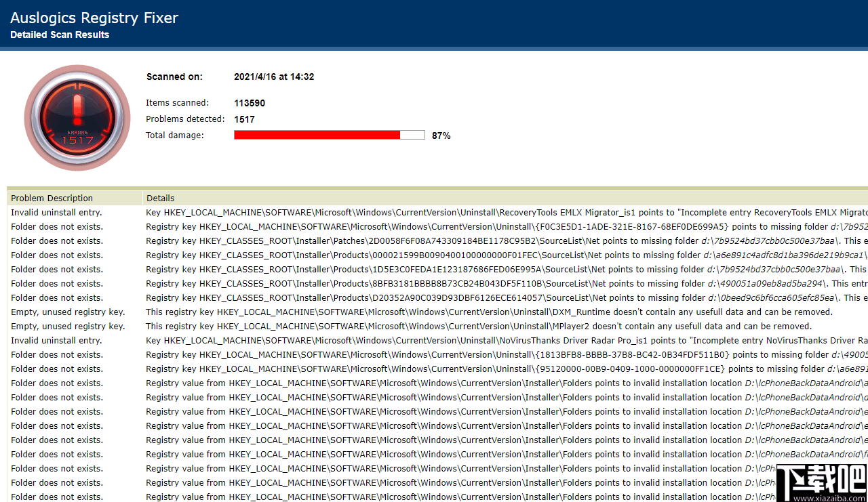Select details for Uninstall key {F0C3E5D1-1ADE-321E-8167-68EF0DE699A5}
868x502 pixels.
[x=507, y=227]
